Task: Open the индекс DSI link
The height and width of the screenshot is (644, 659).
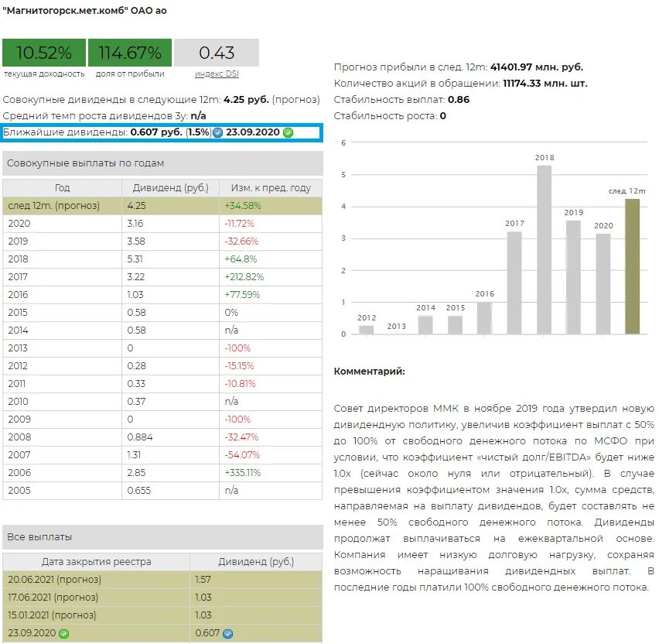Action: 217,74
